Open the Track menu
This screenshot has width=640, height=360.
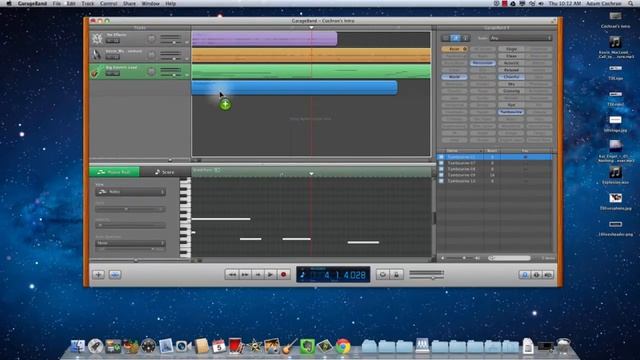click(x=88, y=3)
